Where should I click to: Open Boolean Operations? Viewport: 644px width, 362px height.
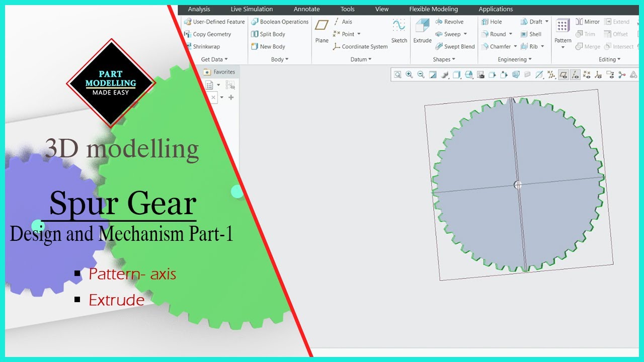(x=280, y=22)
